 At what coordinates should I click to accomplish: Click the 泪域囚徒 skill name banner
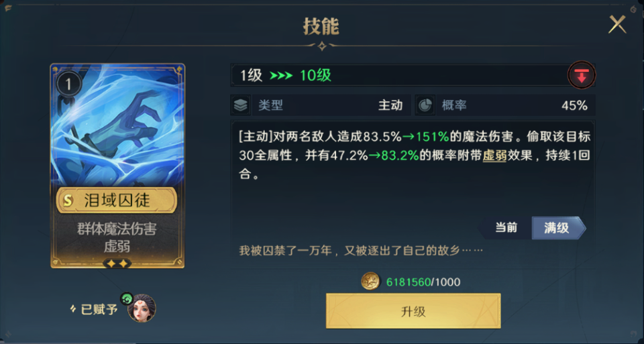pyautogui.click(x=117, y=200)
